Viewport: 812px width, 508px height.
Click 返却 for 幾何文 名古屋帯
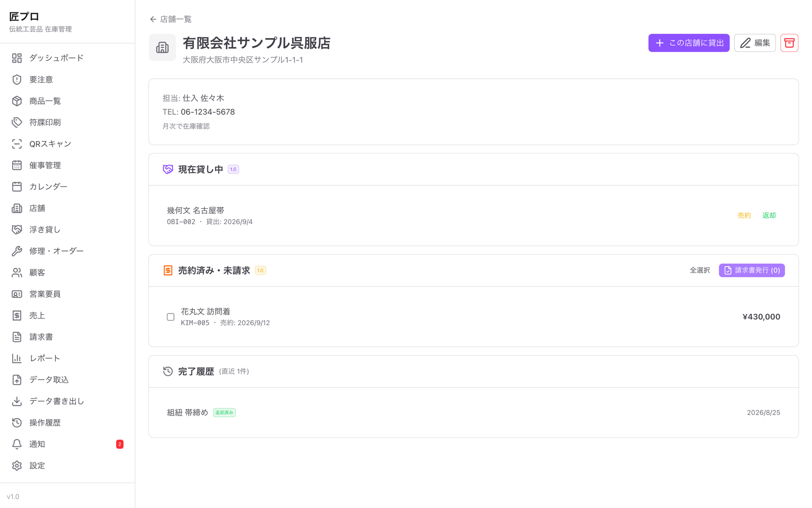tap(769, 215)
